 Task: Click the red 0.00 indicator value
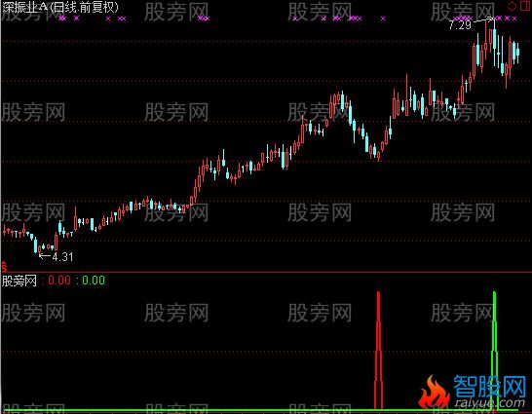pyautogui.click(x=59, y=281)
